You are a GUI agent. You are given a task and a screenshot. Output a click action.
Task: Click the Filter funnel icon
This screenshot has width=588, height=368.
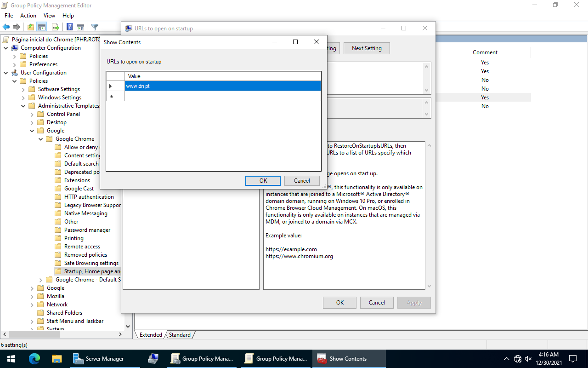pos(95,27)
